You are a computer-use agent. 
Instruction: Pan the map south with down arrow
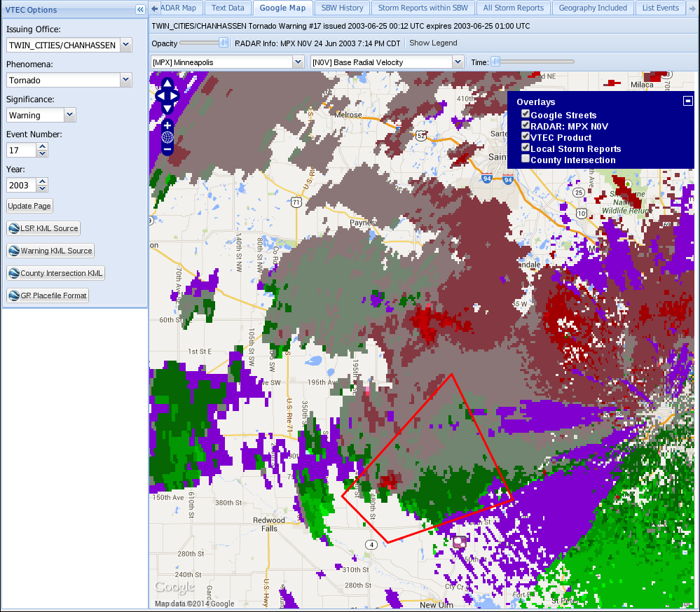[167, 109]
